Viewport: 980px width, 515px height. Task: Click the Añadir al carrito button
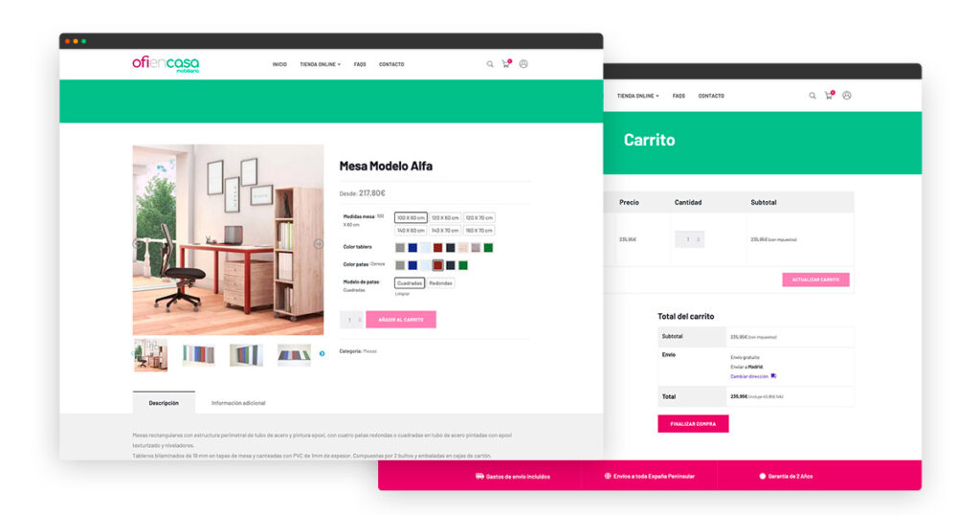401,320
